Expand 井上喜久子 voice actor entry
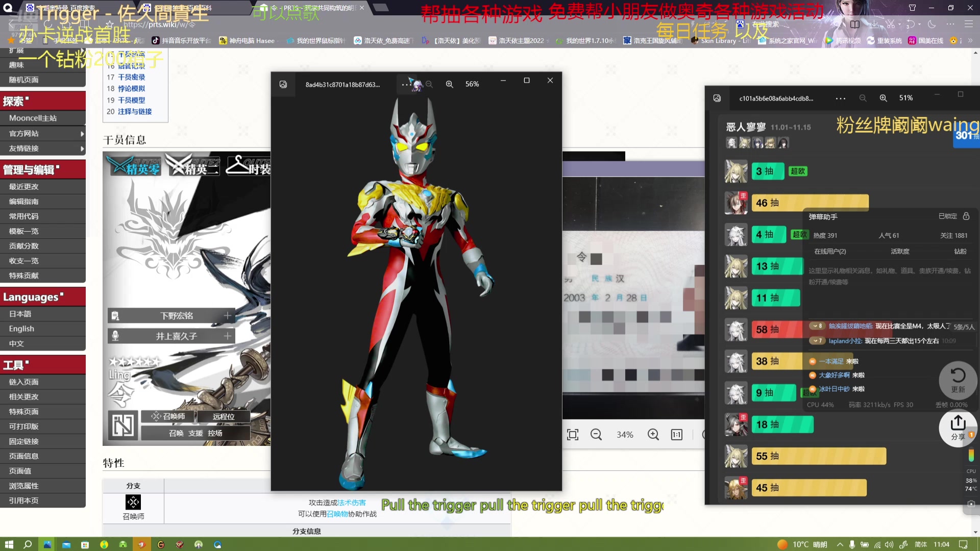The image size is (980, 551). pyautogui.click(x=228, y=336)
